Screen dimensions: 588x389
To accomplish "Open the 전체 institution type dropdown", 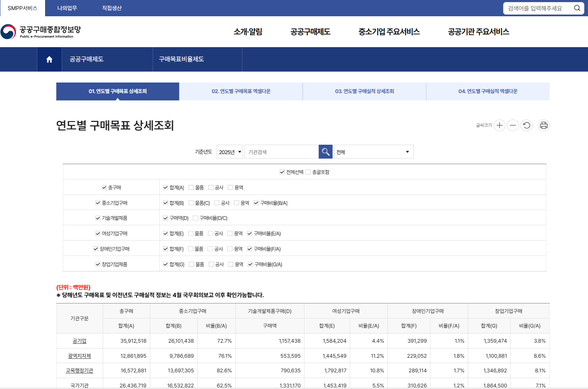I will pyautogui.click(x=374, y=152).
